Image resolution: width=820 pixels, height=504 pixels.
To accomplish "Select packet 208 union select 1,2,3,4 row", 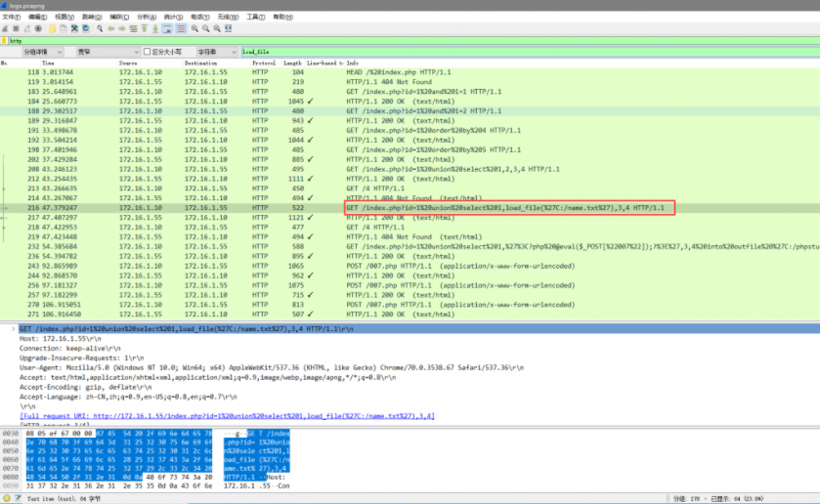I will pos(410,169).
